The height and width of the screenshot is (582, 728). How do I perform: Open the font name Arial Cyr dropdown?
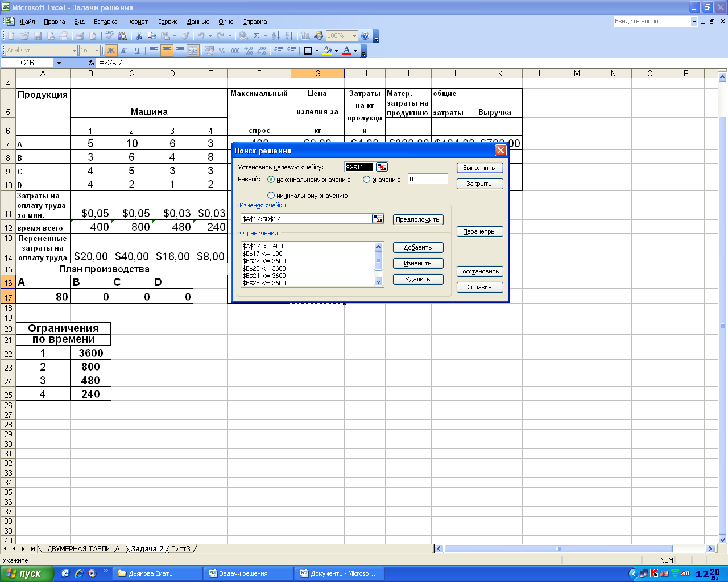[74, 51]
